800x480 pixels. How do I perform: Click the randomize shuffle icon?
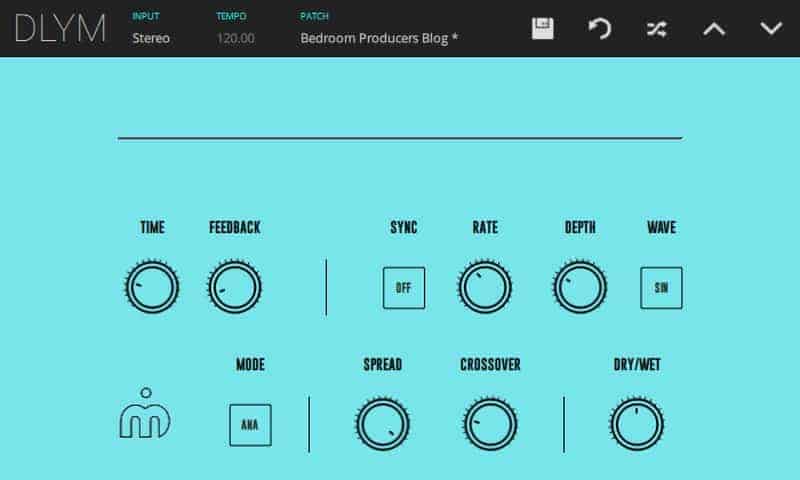[656, 28]
